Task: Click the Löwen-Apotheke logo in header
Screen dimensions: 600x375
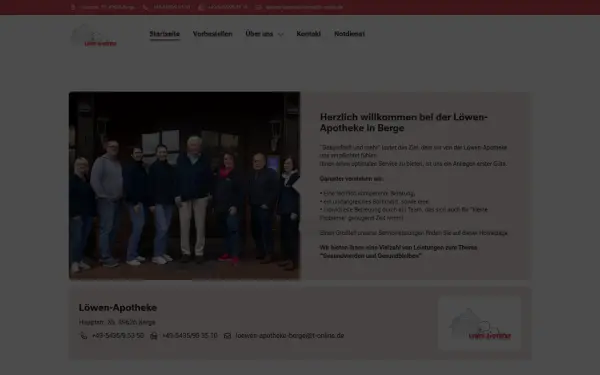Action: [94, 36]
